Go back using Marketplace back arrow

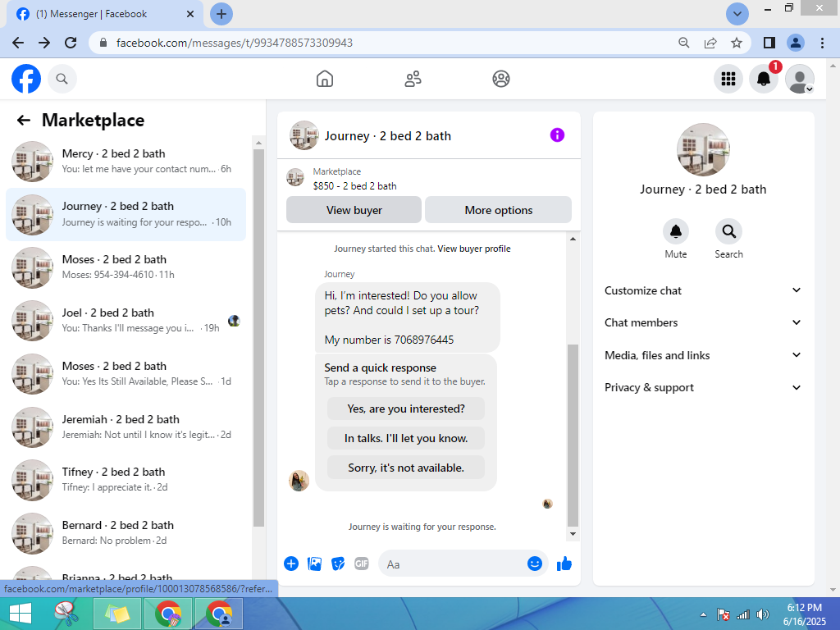click(24, 120)
